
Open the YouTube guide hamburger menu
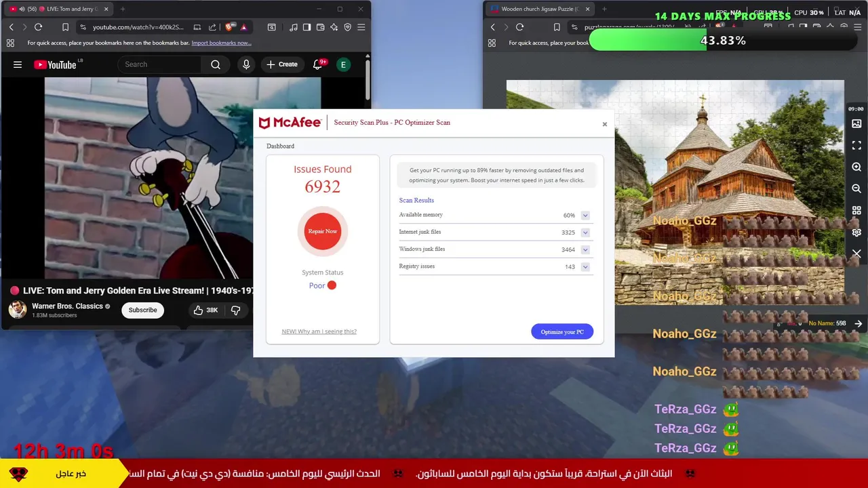click(x=18, y=64)
